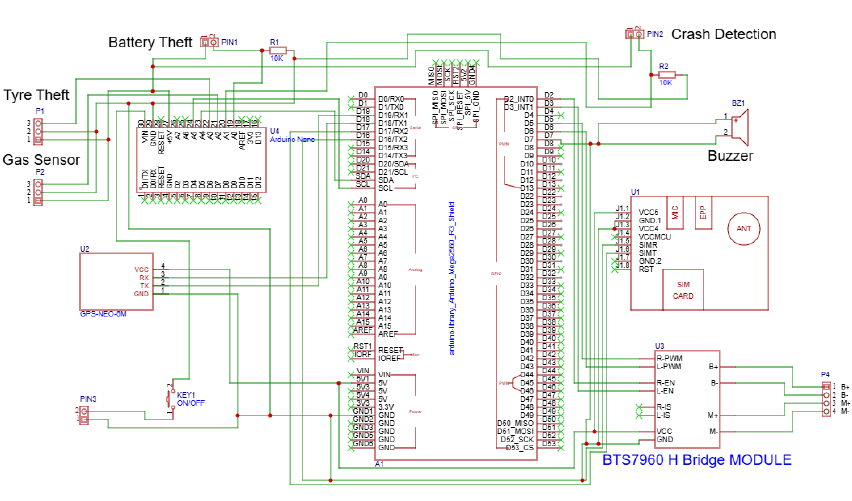The image size is (852, 501).
Task: Click the R-EN pin on U3
Action: tap(666, 383)
